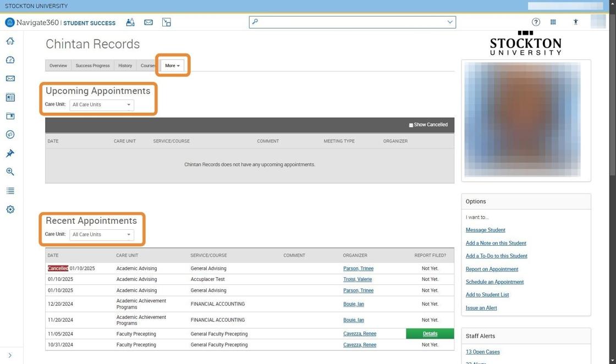Click the pushpin icon in sidebar
Image resolution: width=616 pixels, height=364 pixels.
(10, 153)
